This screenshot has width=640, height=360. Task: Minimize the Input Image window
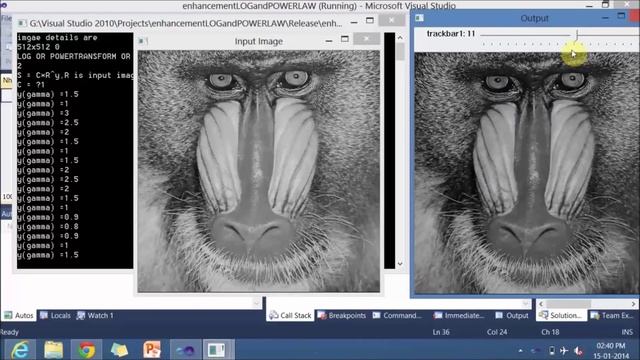(329, 40)
